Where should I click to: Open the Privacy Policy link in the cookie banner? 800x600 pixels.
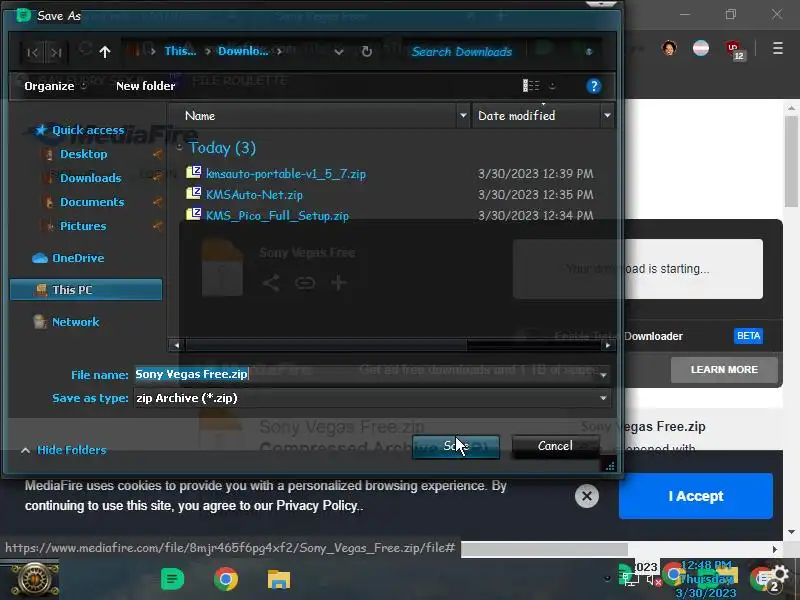pyautogui.click(x=316, y=506)
